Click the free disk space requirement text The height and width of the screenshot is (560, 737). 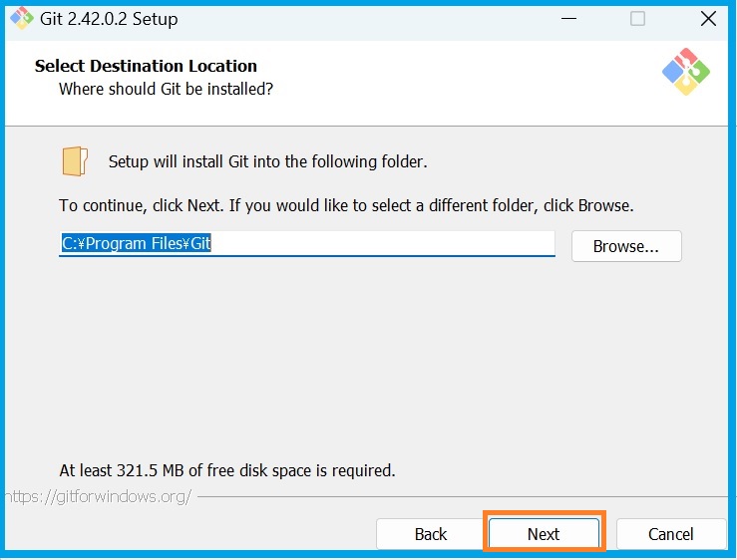(227, 470)
